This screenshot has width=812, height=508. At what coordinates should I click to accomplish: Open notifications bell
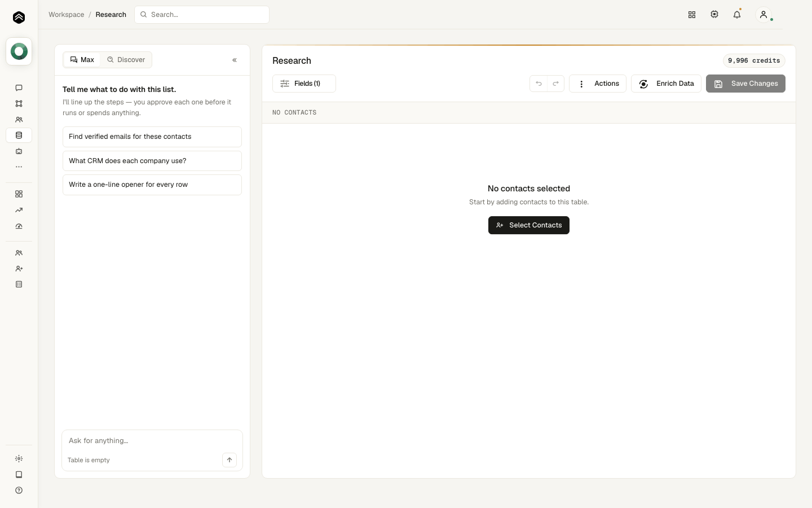click(x=737, y=15)
